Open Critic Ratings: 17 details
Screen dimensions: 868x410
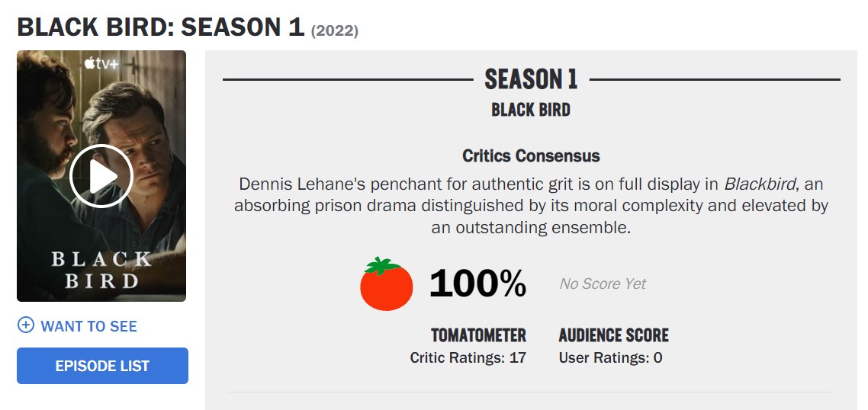pos(468,357)
